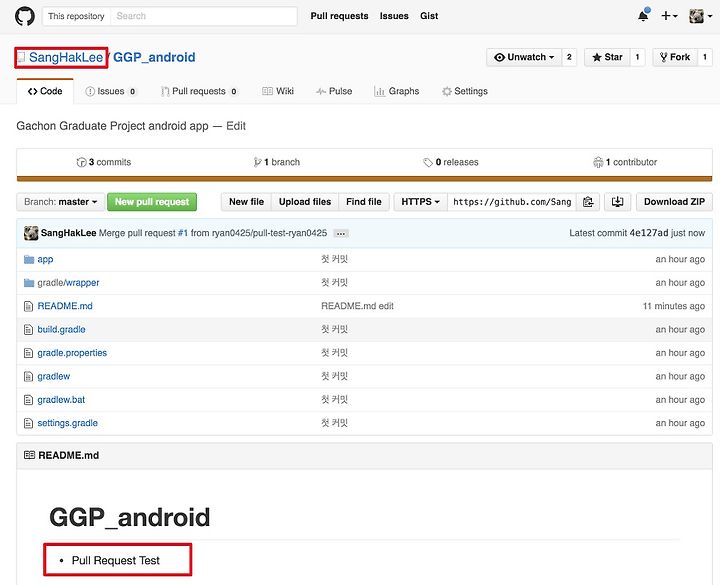Click the Find file button
This screenshot has width=720, height=585.
364,202
